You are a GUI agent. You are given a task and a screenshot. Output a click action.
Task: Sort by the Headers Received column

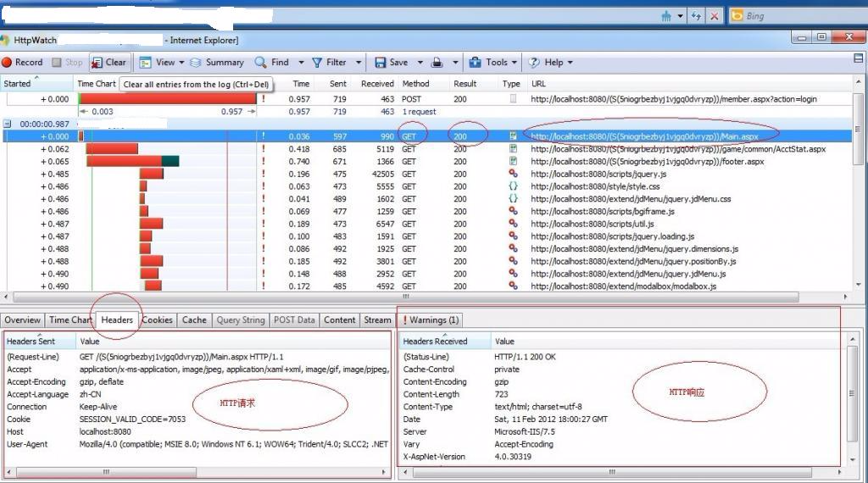tap(445, 341)
